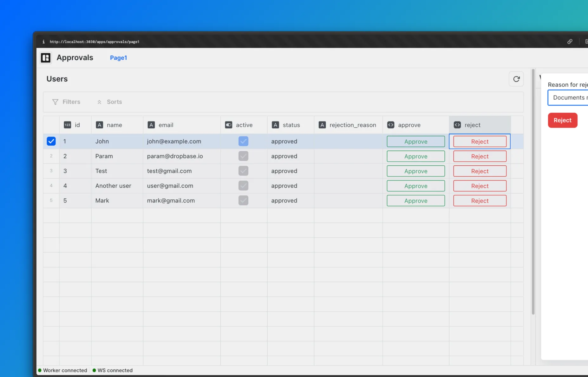Click the code icon in reject column header
The width and height of the screenshot is (588, 377).
pyautogui.click(x=457, y=125)
